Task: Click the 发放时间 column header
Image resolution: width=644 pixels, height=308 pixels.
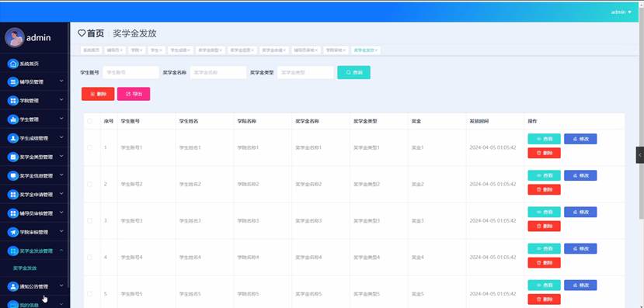Action: 479,121
